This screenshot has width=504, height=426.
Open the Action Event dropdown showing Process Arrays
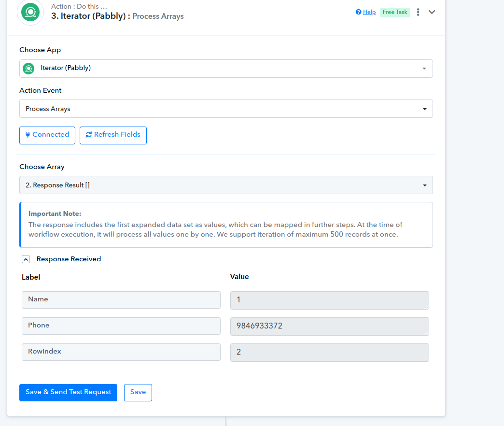(226, 109)
